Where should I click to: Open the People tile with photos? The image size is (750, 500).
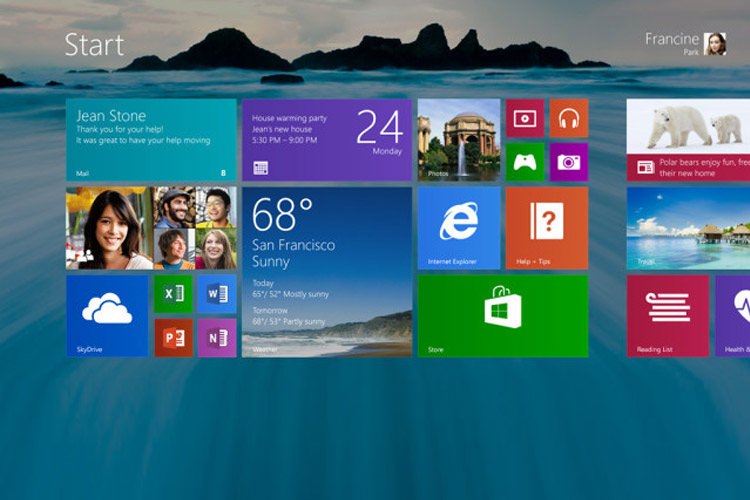tap(151, 228)
